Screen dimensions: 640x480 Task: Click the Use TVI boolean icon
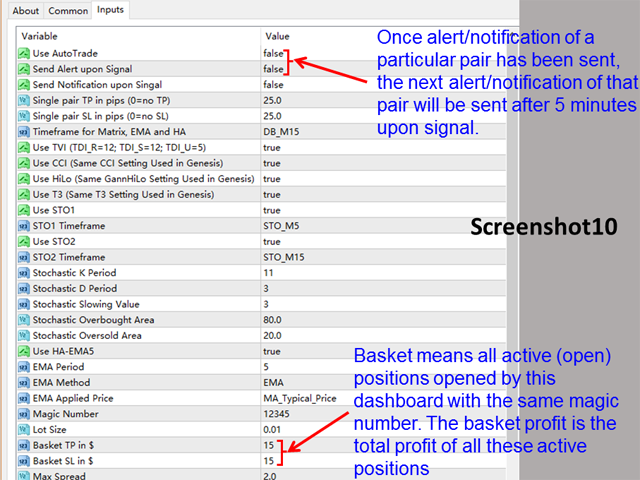pyautogui.click(x=24, y=148)
